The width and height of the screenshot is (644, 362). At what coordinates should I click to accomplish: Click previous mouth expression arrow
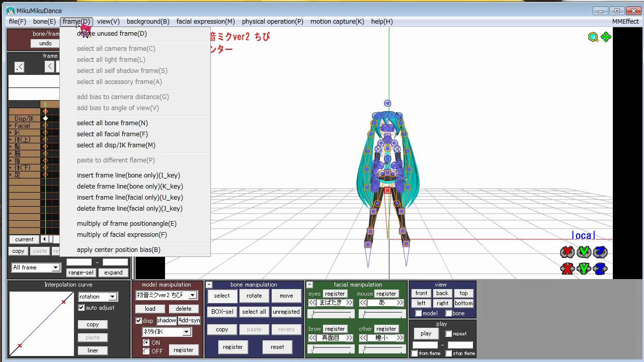363,303
